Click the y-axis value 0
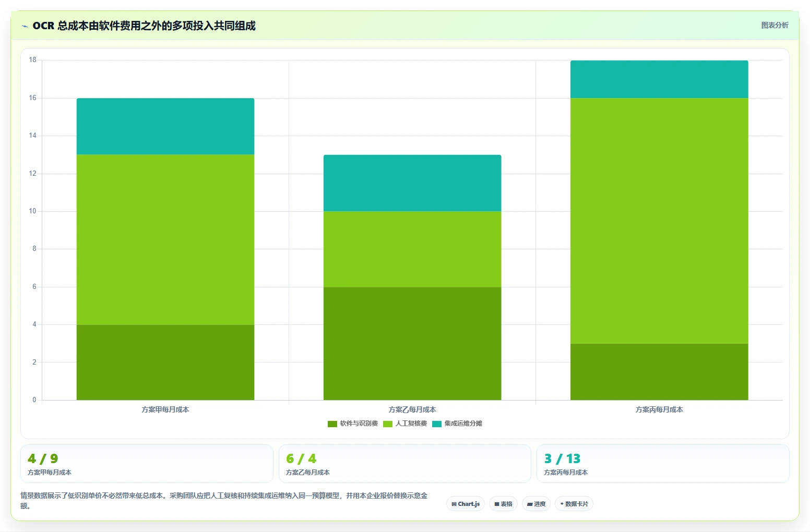The image size is (810, 532). pos(34,400)
